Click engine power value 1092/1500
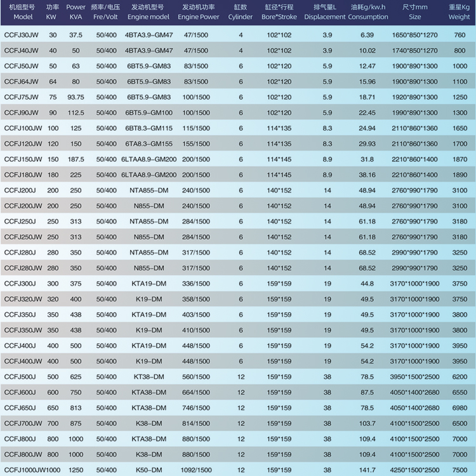 196,470
